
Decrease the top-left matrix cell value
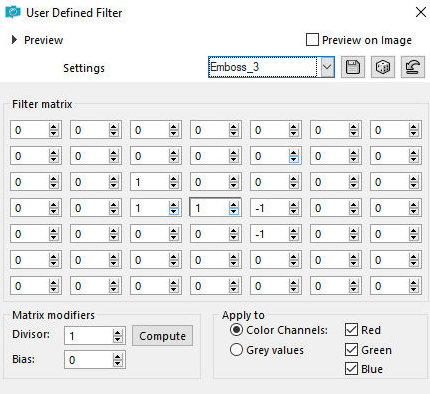(x=54, y=133)
